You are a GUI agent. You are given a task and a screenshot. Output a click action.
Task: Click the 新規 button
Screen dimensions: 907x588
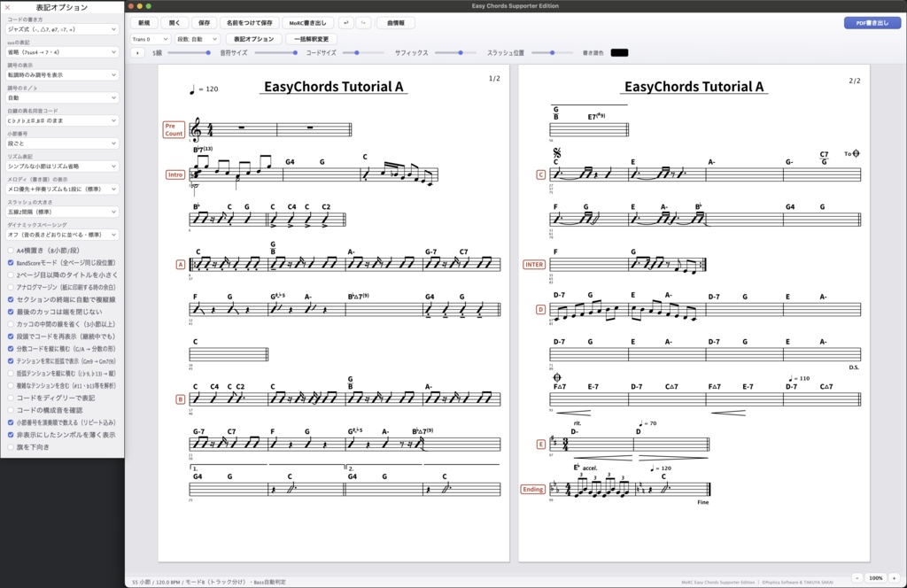pos(144,23)
